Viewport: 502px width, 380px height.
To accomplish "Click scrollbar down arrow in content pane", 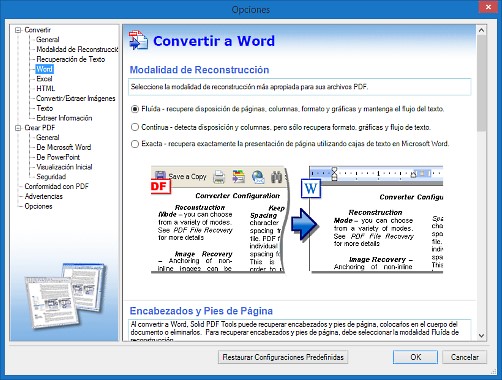I will pyautogui.click(x=481, y=336).
